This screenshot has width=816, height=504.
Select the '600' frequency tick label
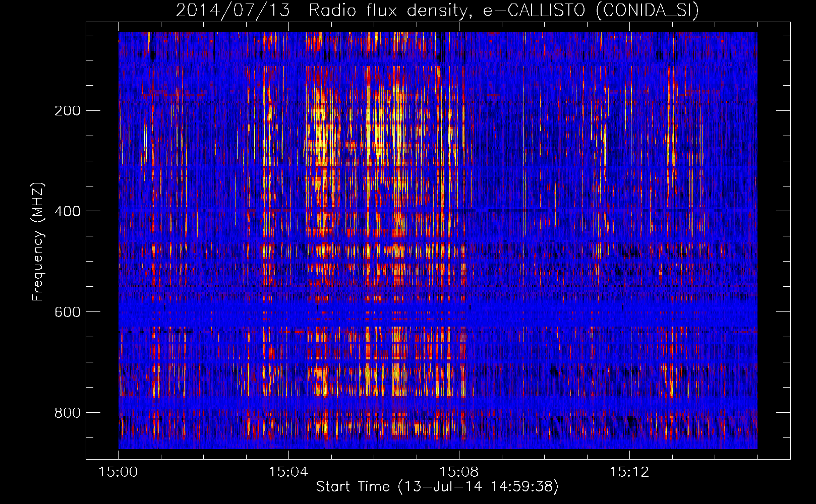tap(68, 312)
